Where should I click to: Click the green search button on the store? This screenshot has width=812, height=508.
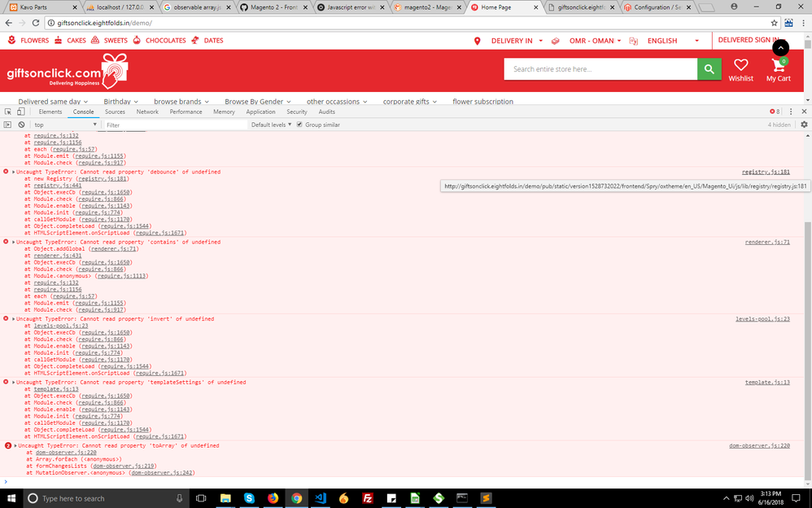point(709,69)
